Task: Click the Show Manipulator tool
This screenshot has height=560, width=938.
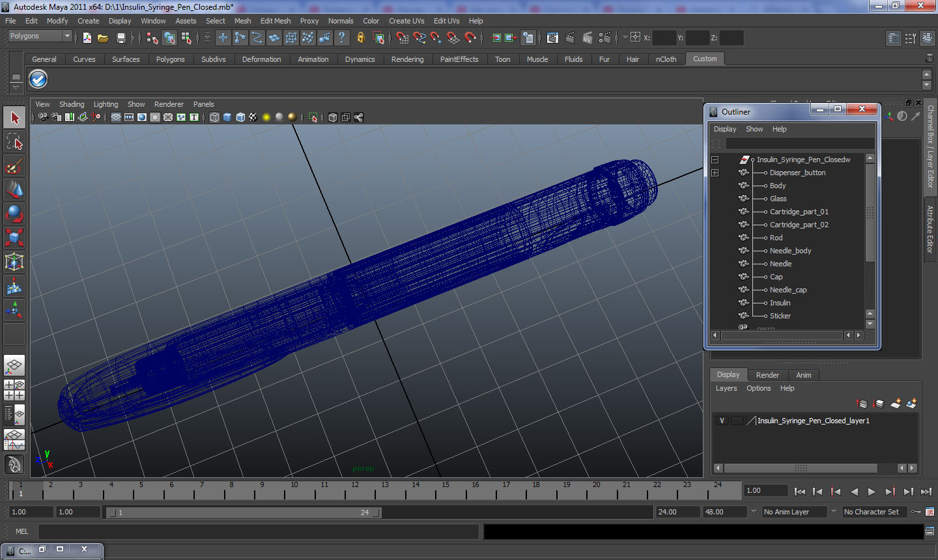Action: [x=14, y=310]
